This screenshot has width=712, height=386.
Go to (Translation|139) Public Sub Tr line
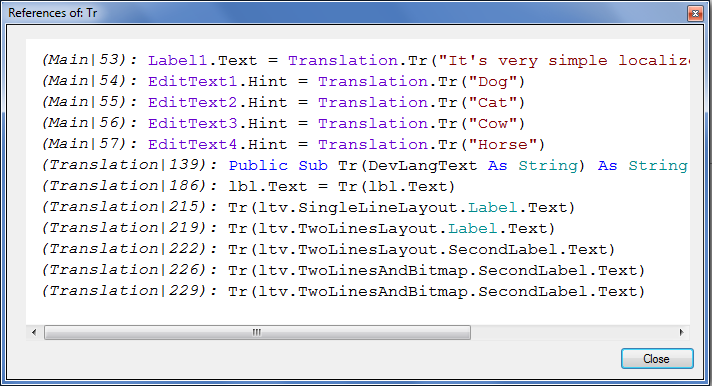click(x=365, y=165)
